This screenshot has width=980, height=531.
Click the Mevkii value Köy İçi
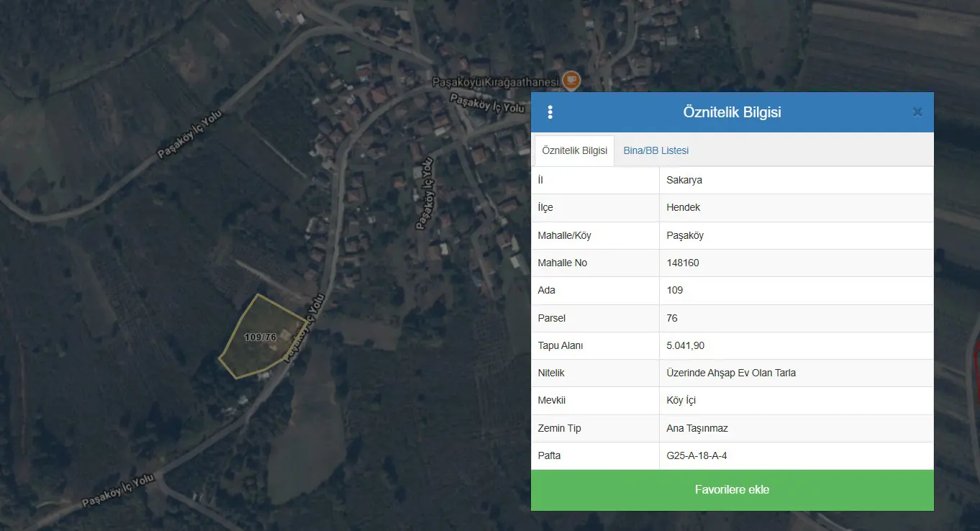pos(681,400)
